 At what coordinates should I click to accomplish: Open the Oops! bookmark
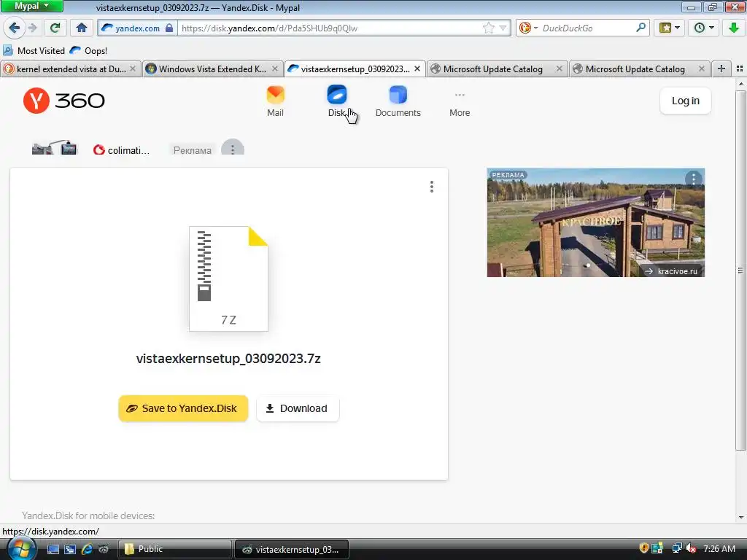(88, 50)
